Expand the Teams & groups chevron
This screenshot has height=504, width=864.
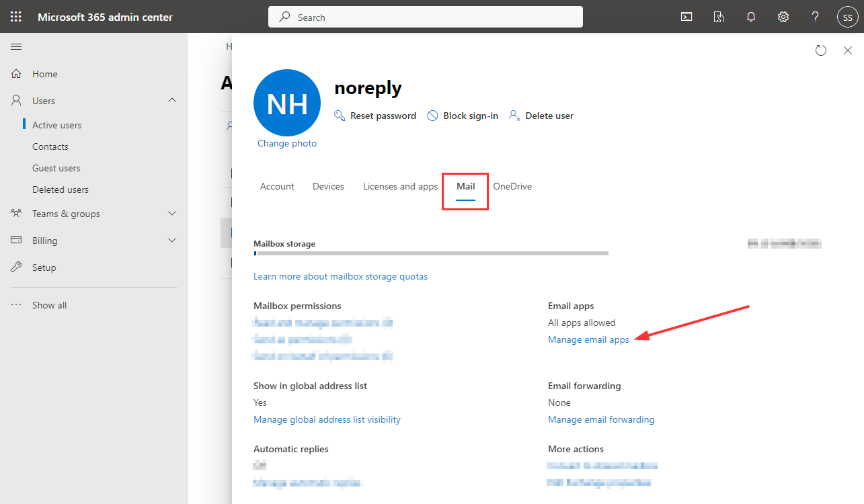(x=172, y=214)
